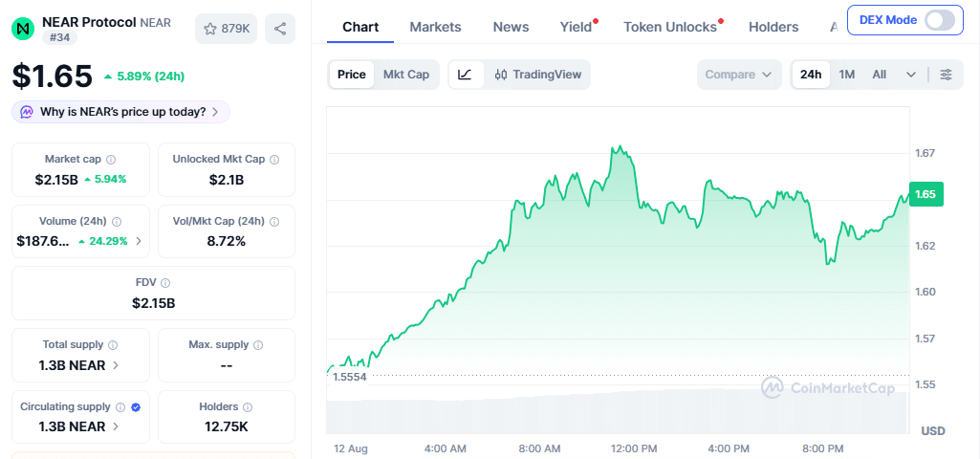Open the Markets tab
This screenshot has height=459, width=980.
click(436, 27)
